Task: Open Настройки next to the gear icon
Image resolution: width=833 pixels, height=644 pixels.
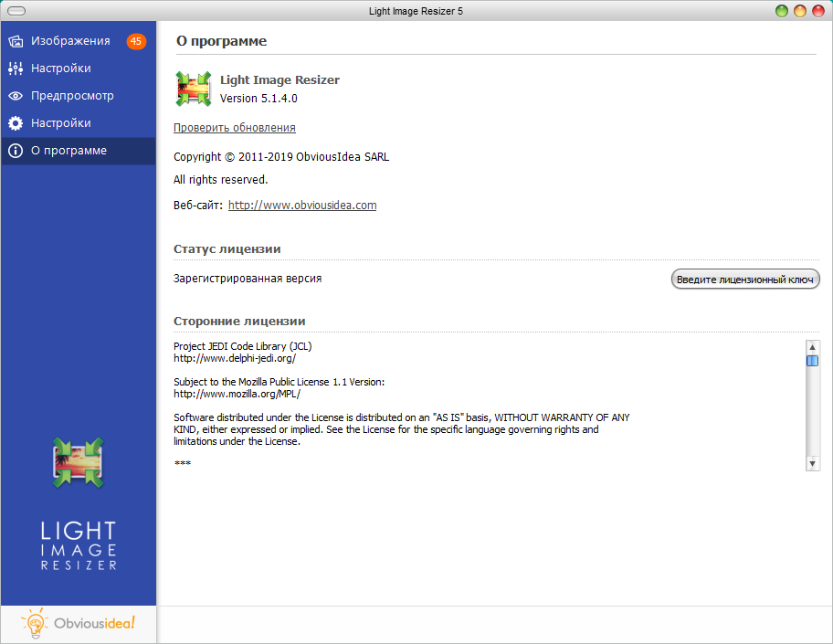Action: pyautogui.click(x=60, y=122)
